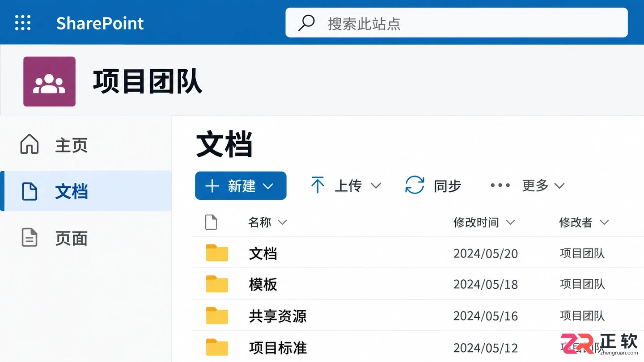Click the 项目团队 site title
The image size is (644, 362).
click(x=148, y=81)
